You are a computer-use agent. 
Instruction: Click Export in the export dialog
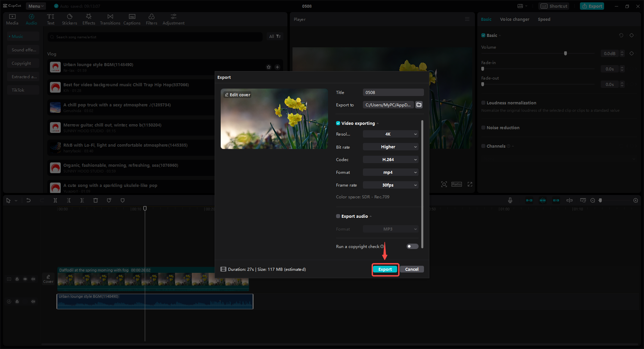click(385, 269)
